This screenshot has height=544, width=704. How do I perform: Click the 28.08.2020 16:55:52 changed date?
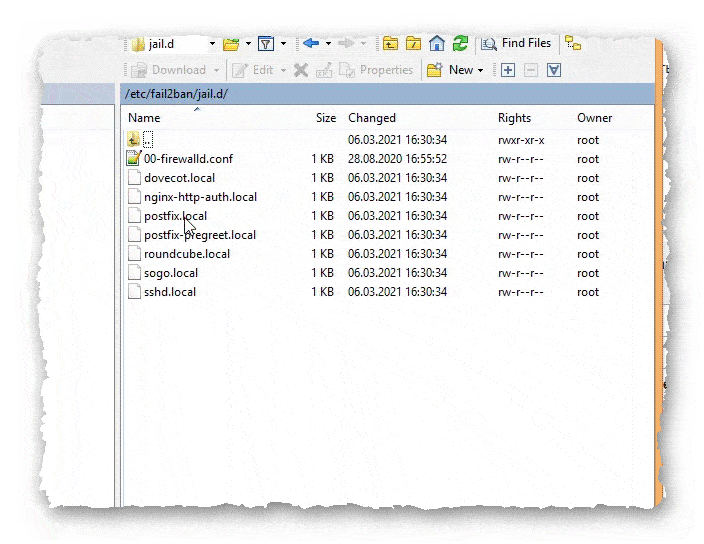(x=397, y=159)
